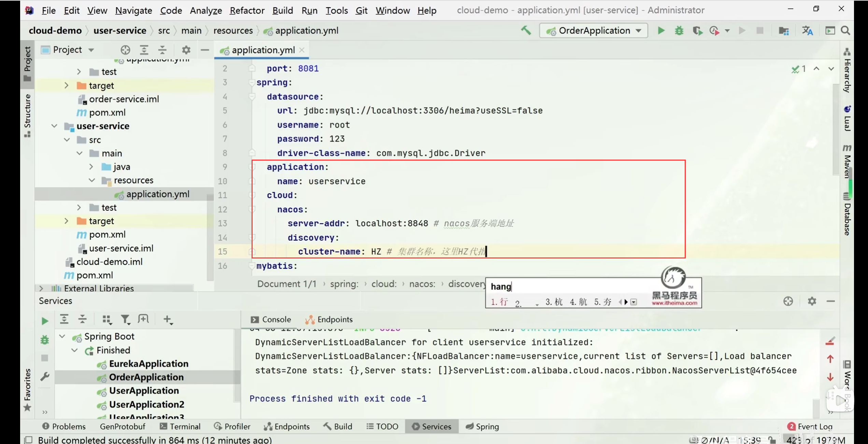Toggle the Database tool window
868x444 pixels.
click(847, 215)
